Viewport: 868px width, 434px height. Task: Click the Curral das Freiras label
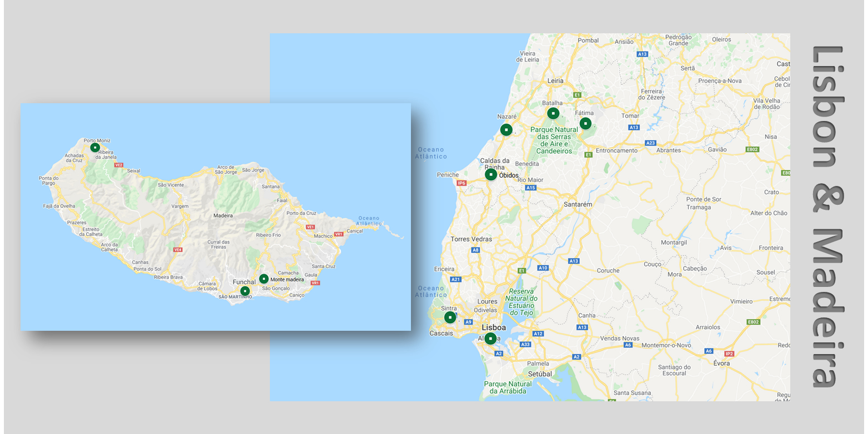[218, 245]
